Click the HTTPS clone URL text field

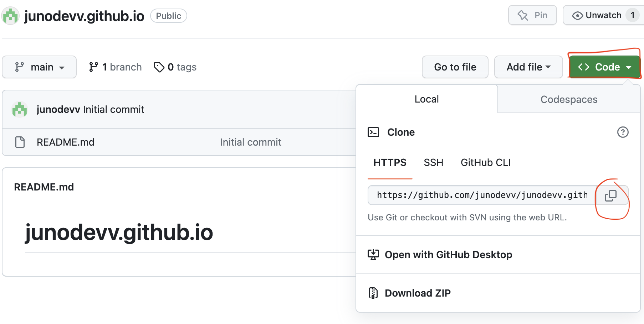482,195
